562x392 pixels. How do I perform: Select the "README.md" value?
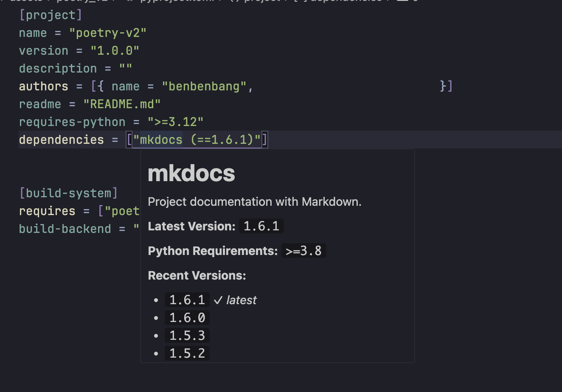point(122,104)
